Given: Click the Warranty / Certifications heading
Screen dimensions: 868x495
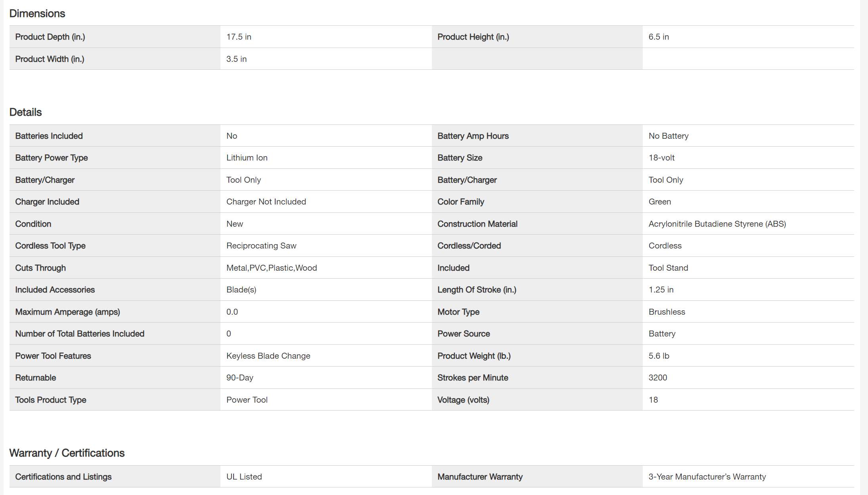Looking at the screenshot, I should coord(67,453).
